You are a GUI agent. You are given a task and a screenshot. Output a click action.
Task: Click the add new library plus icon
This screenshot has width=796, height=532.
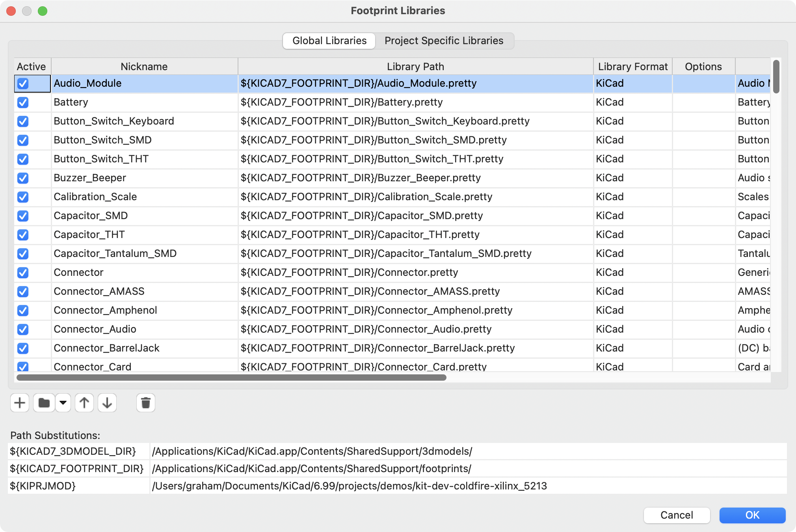pos(20,403)
